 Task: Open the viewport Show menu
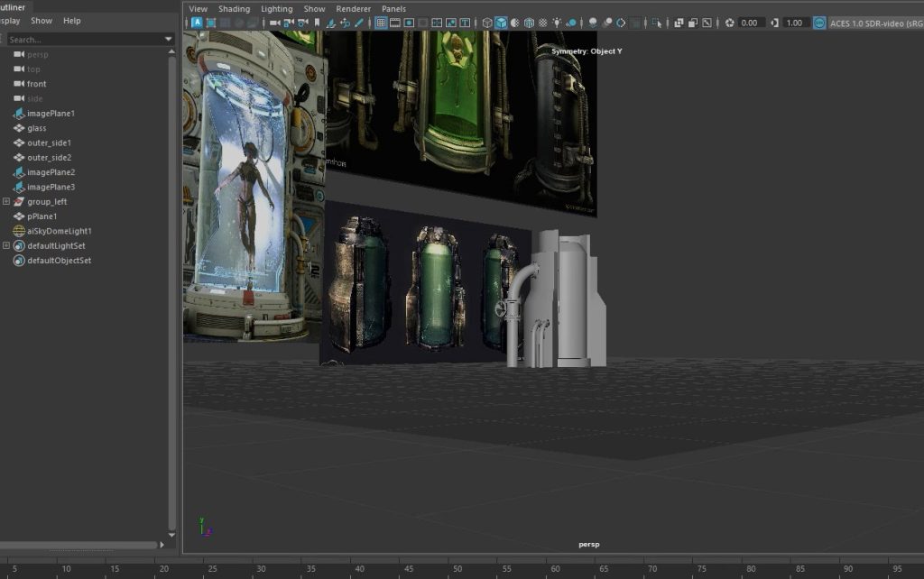coord(314,9)
